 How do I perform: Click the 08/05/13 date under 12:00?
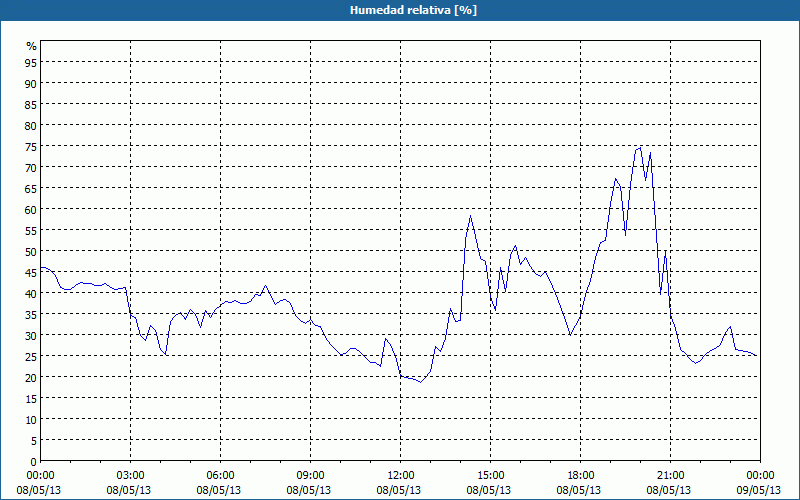coord(398,490)
